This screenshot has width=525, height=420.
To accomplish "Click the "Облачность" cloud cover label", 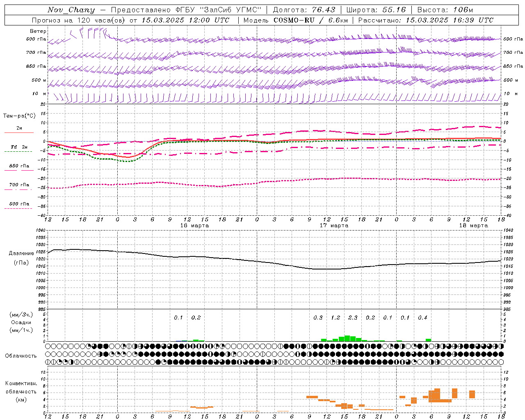I will 21,356.
